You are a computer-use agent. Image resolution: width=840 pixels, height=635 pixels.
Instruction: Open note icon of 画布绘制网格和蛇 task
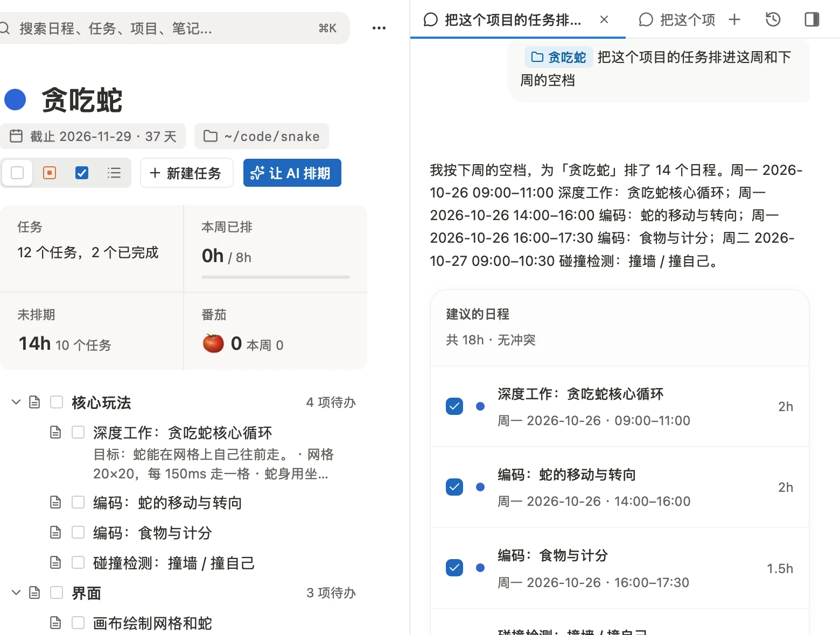click(55, 623)
